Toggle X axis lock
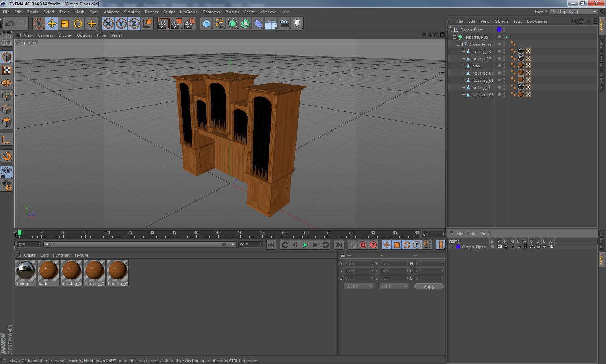 pos(108,24)
